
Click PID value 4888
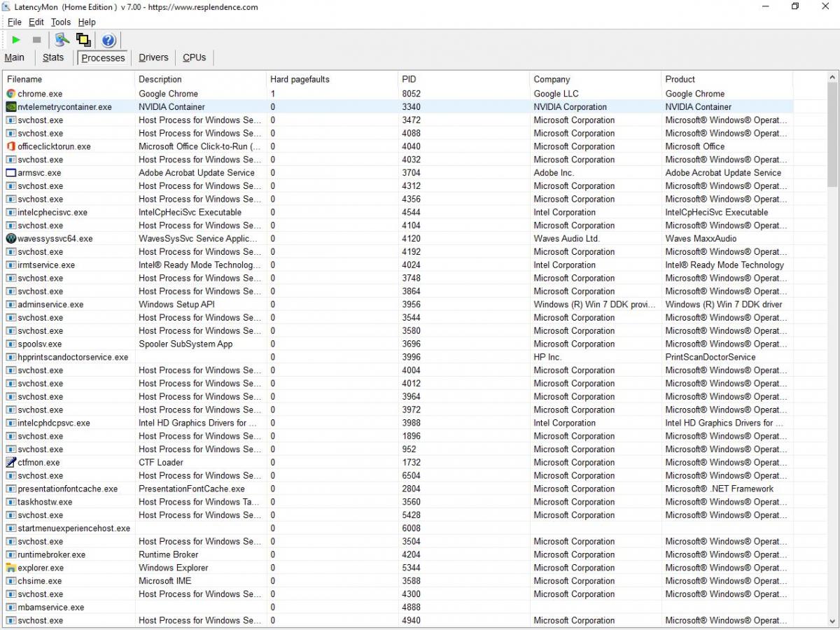tap(412, 608)
